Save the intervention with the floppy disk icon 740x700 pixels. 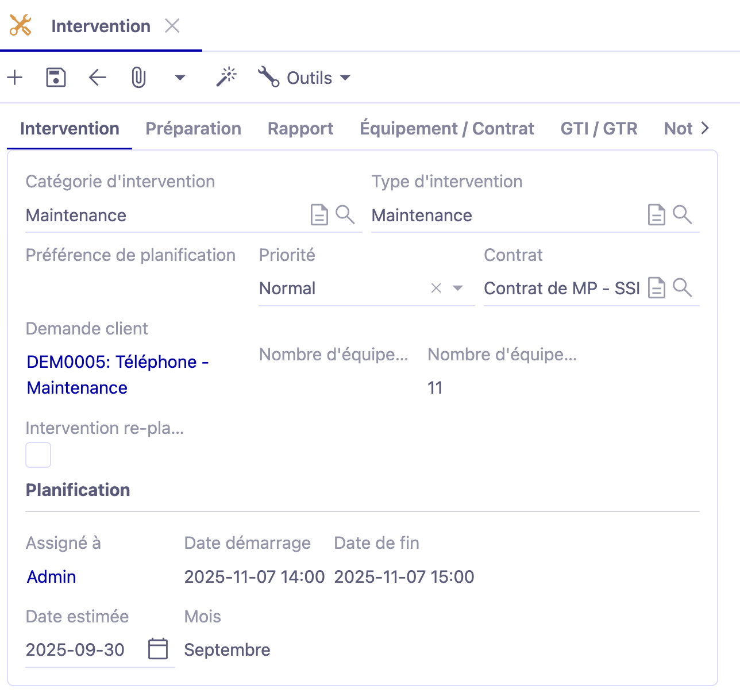[x=56, y=78]
